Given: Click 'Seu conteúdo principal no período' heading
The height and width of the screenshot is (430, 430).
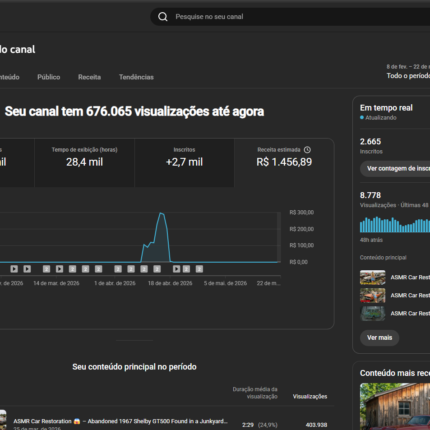Looking at the screenshot, I should pyautogui.click(x=134, y=367).
